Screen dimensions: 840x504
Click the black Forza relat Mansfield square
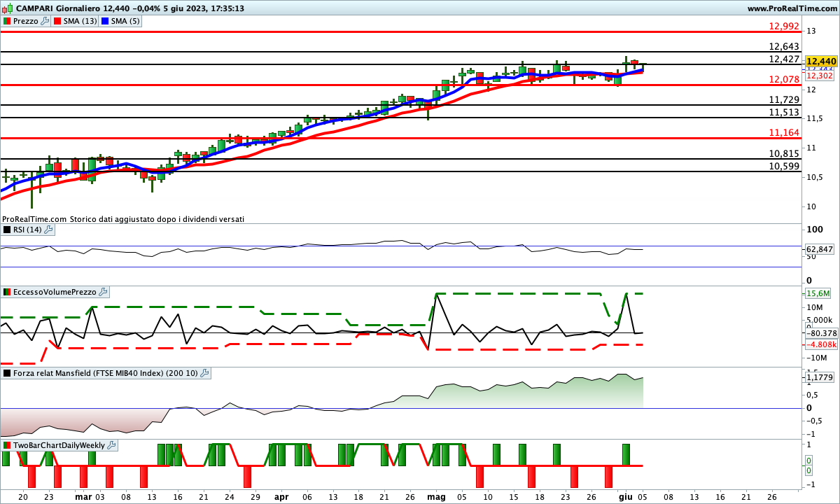[7, 374]
